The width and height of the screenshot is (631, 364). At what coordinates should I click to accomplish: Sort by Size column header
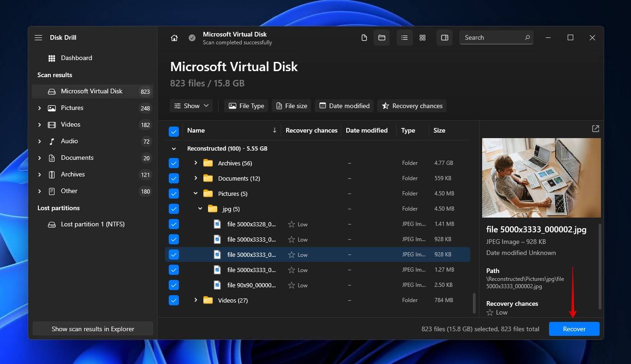coord(439,130)
